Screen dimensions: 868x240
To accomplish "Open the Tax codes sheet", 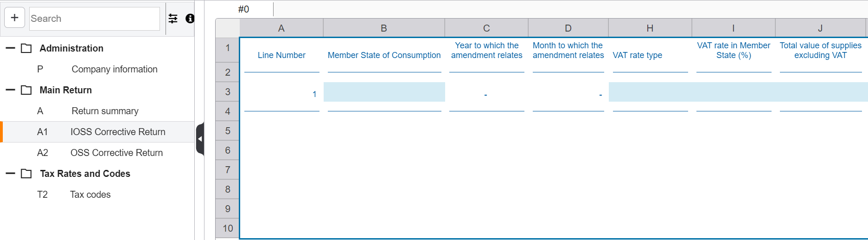I will [90, 195].
